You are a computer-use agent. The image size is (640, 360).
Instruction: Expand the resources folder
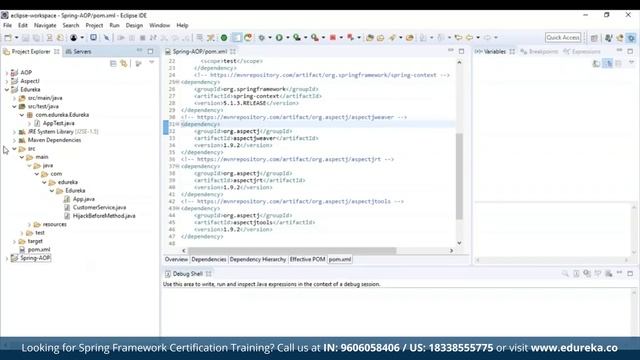pyautogui.click(x=29, y=224)
